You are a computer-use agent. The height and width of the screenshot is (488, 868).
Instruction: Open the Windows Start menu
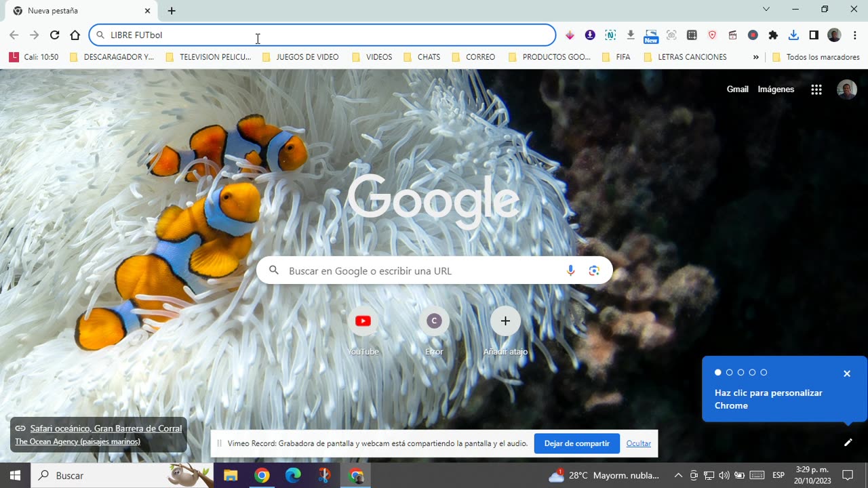[15, 476]
